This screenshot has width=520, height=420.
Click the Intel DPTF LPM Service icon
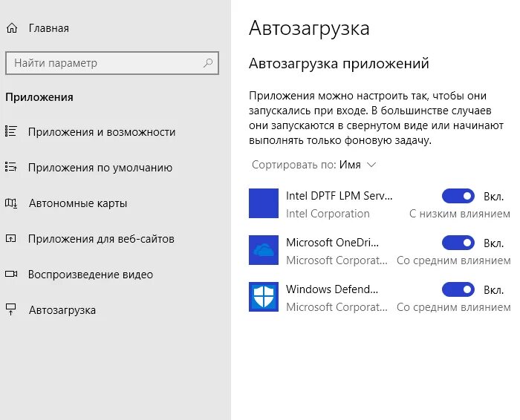click(264, 203)
